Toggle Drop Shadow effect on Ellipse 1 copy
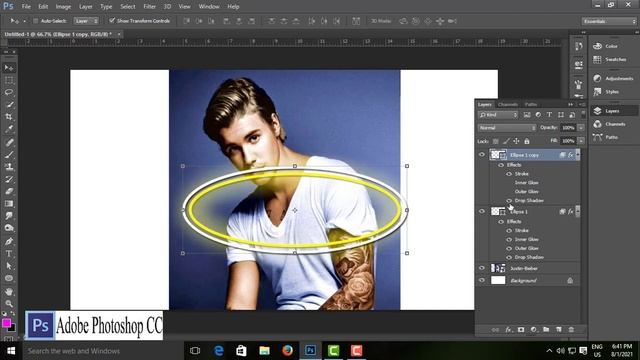The image size is (640, 360). [509, 200]
